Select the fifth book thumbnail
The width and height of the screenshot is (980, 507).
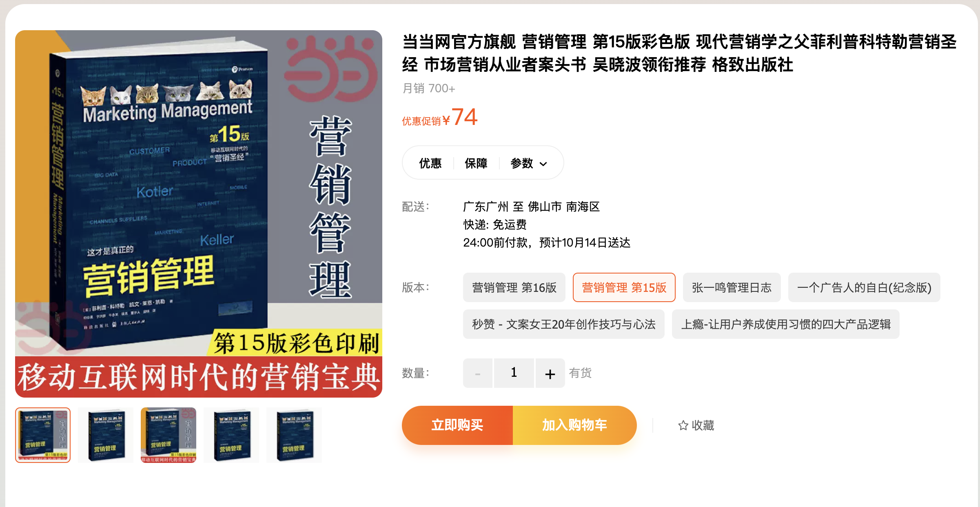294,435
